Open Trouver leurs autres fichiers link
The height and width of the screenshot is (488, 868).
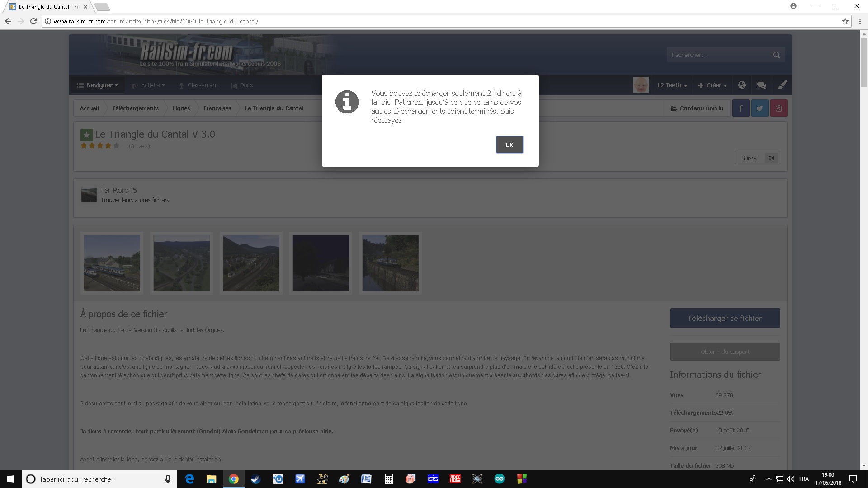pos(135,200)
